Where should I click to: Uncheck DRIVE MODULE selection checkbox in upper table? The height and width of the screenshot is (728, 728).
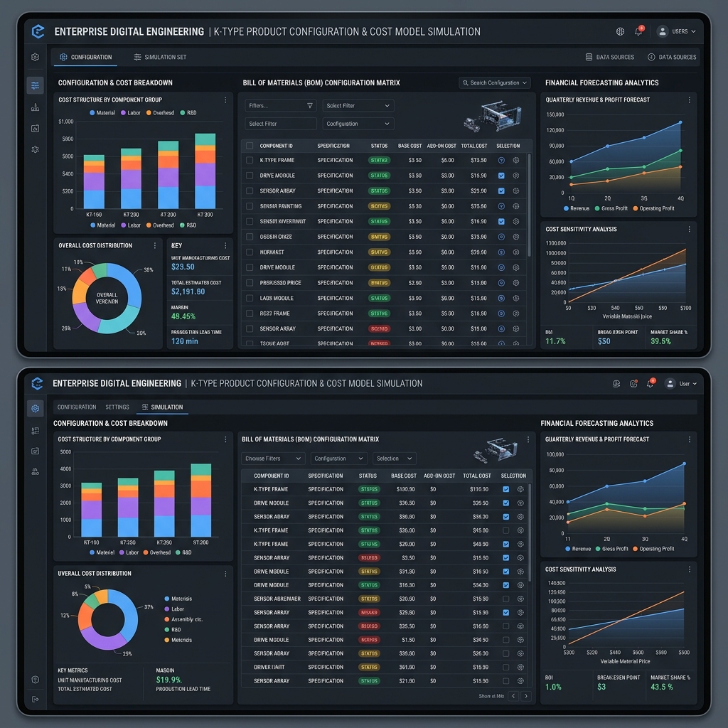pyautogui.click(x=501, y=176)
